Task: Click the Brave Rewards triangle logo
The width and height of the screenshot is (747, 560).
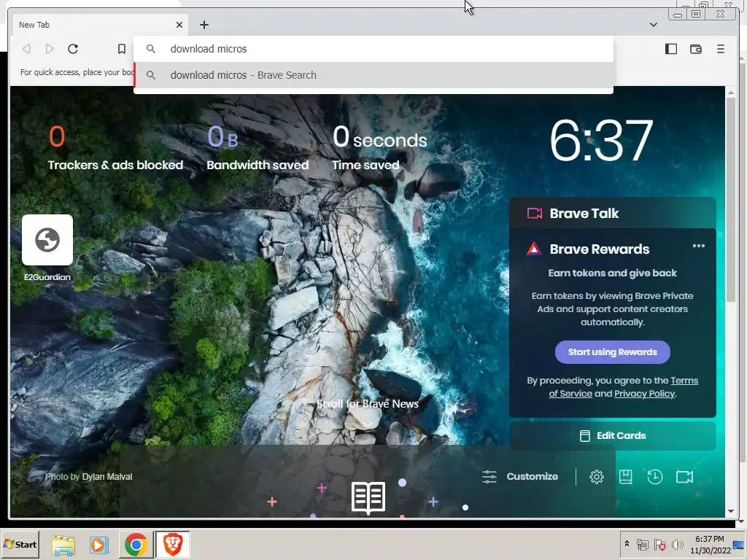Action: click(534, 249)
